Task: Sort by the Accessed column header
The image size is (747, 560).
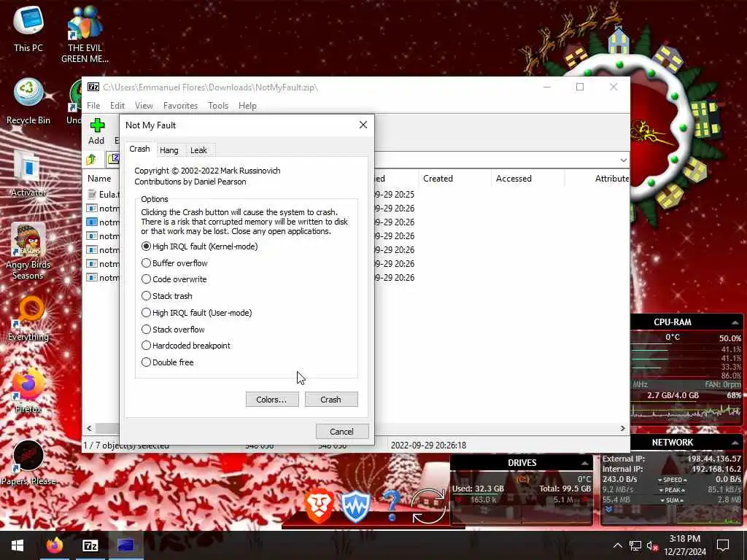Action: (514, 179)
